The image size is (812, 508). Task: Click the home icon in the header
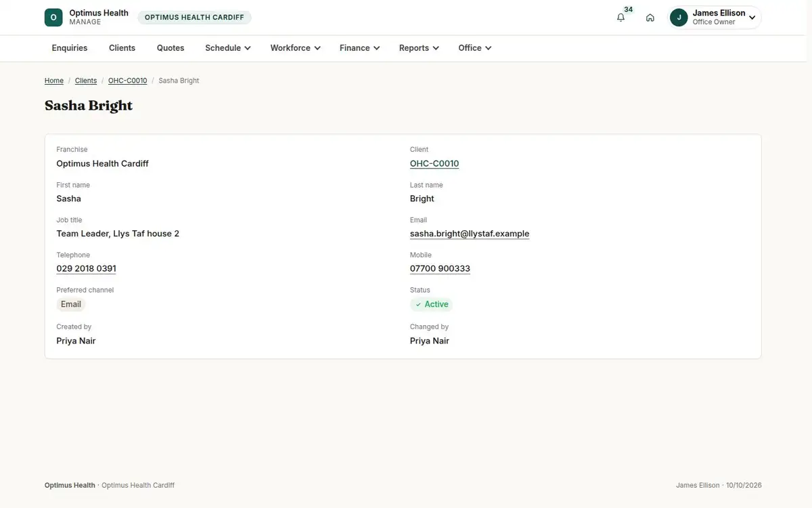[650, 18]
